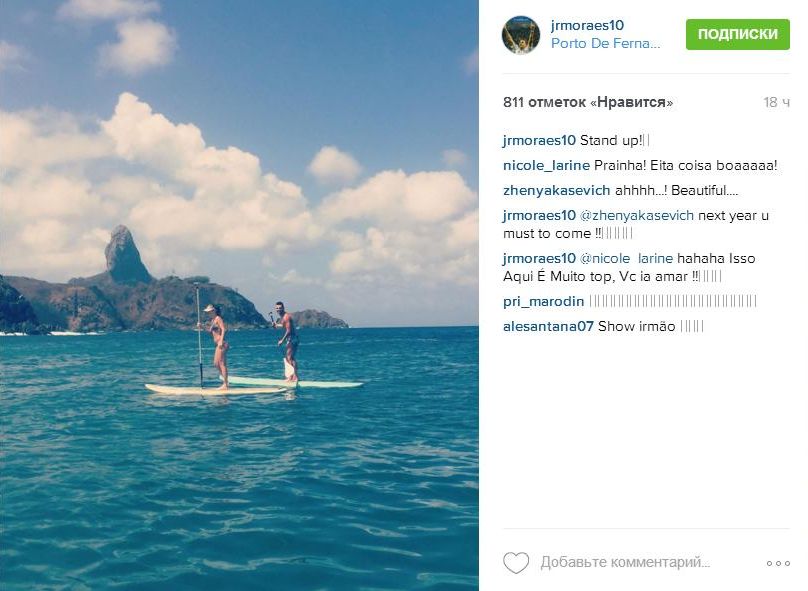
Task: Click jrmoraes10 username on 'hahaha Isso' reply
Action: (x=539, y=258)
